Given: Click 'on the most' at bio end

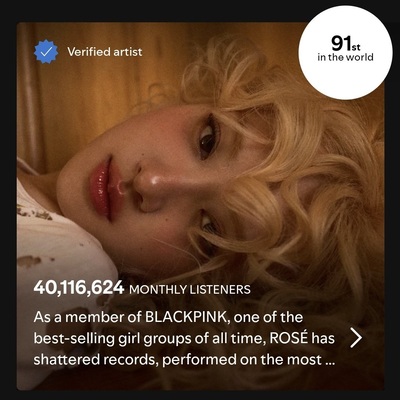Looking at the screenshot, I should 281,360.
